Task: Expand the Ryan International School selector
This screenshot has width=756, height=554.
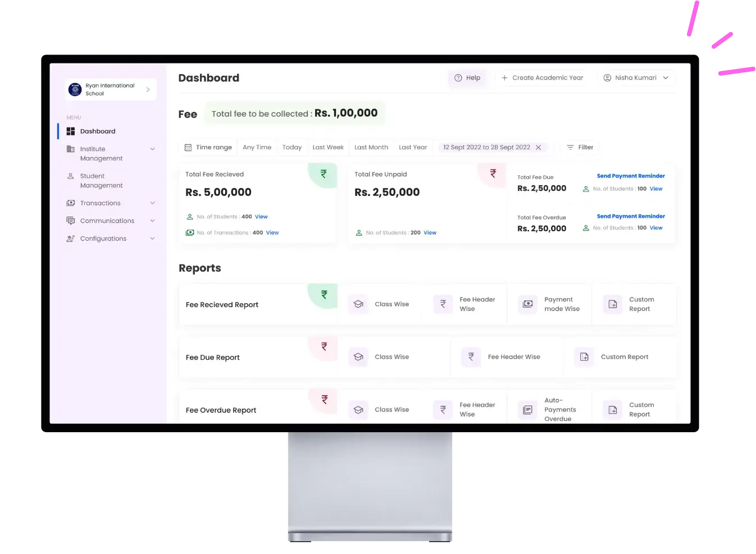Action: (x=148, y=89)
